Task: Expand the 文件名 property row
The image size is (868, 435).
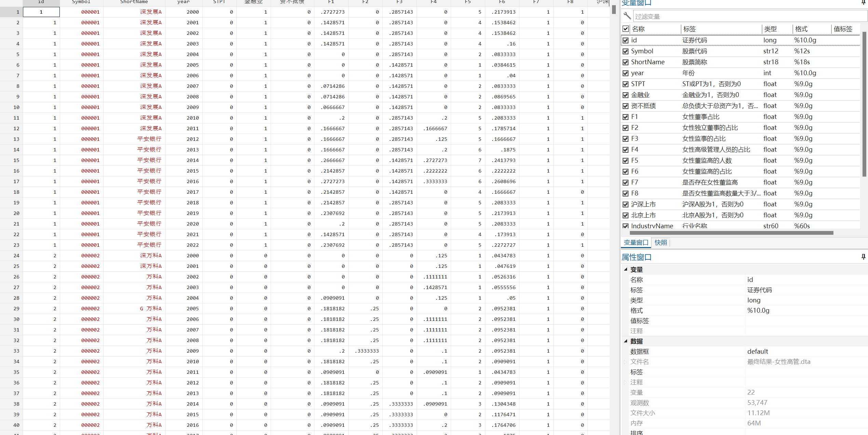Action: pos(625,362)
